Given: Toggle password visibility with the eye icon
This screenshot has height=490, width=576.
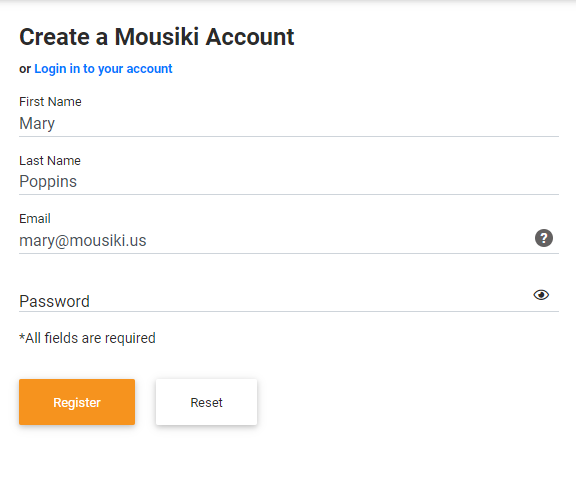Looking at the screenshot, I should click(x=541, y=295).
